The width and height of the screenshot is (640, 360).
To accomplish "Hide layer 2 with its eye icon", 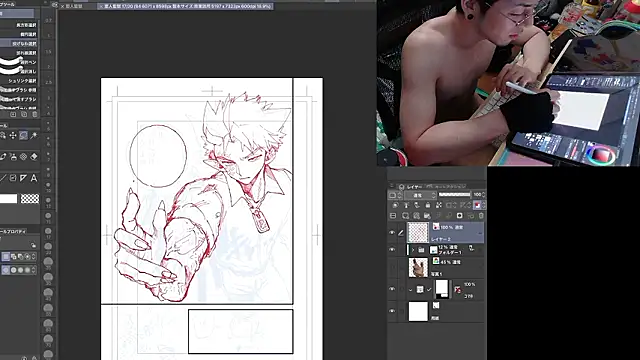I will 392,233.
